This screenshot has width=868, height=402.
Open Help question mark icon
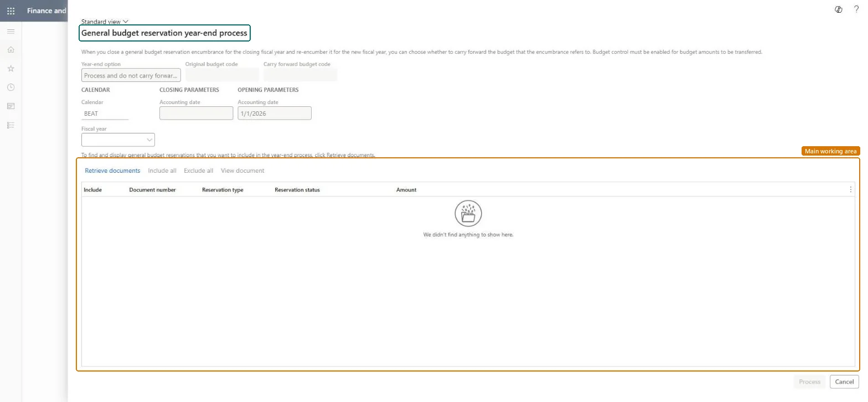coord(857,9)
